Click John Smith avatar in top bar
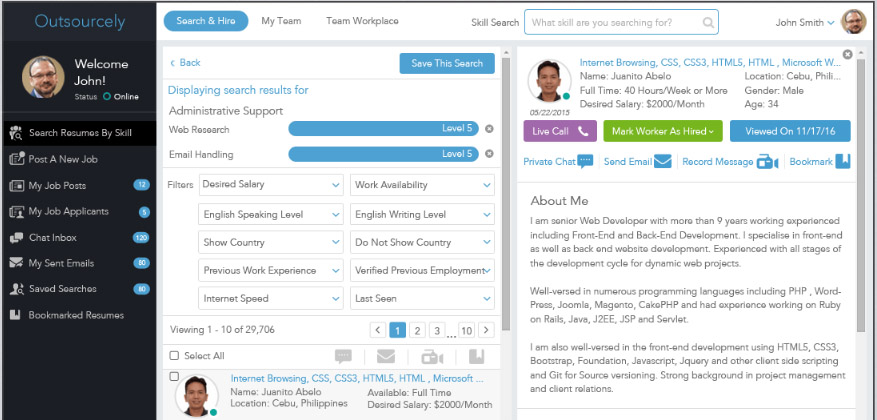877x420 pixels. click(854, 22)
